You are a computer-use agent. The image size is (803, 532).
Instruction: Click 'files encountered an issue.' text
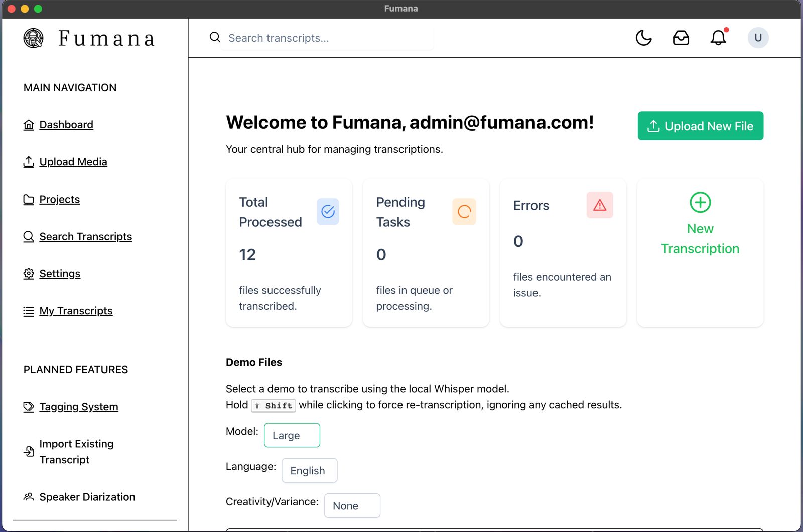click(x=562, y=285)
